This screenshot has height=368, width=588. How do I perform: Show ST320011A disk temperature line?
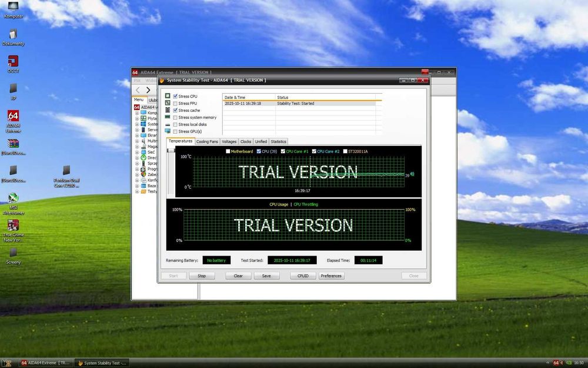[x=345, y=151]
